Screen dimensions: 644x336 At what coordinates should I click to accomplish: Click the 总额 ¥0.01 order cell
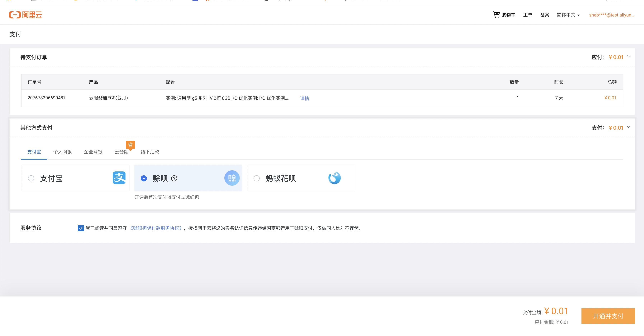610,98
